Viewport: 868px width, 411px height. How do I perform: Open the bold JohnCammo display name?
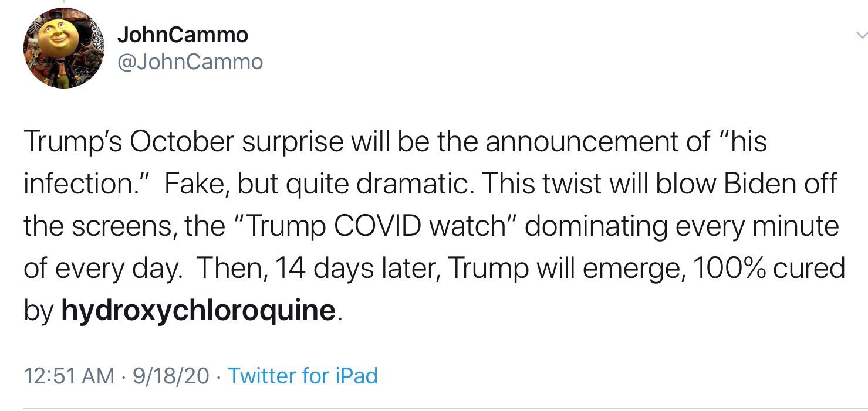(183, 35)
